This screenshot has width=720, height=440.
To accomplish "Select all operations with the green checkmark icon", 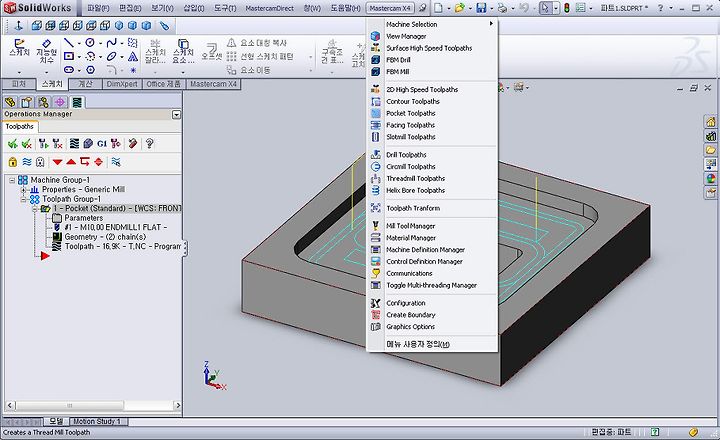I will (x=12, y=144).
